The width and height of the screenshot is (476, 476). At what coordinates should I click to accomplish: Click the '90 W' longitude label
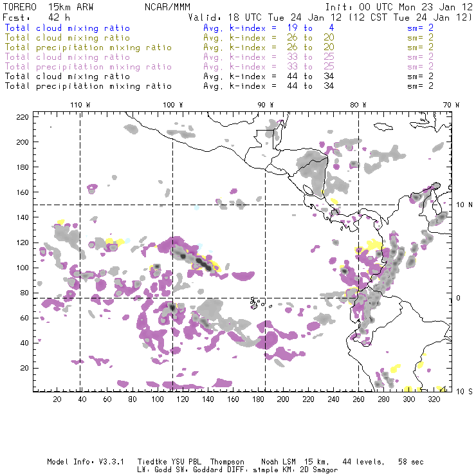coord(266,105)
